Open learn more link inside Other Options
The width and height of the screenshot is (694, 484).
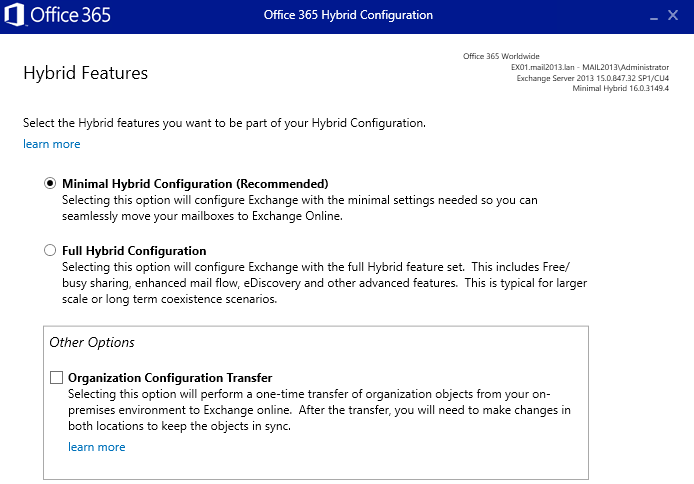(x=96, y=447)
